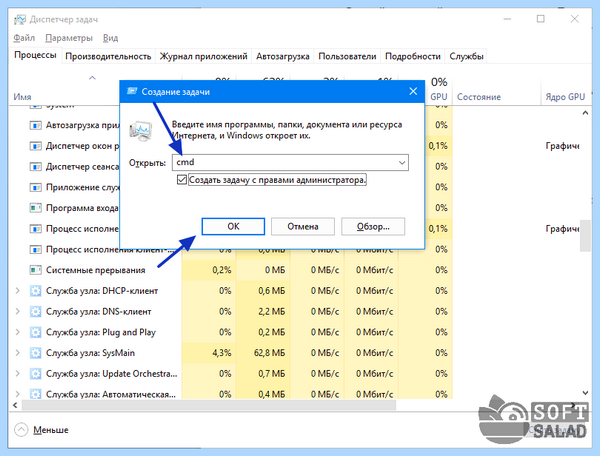This screenshot has height=456, width=600.
Task: Click gear icon of SysMain service
Action: pos(36,353)
